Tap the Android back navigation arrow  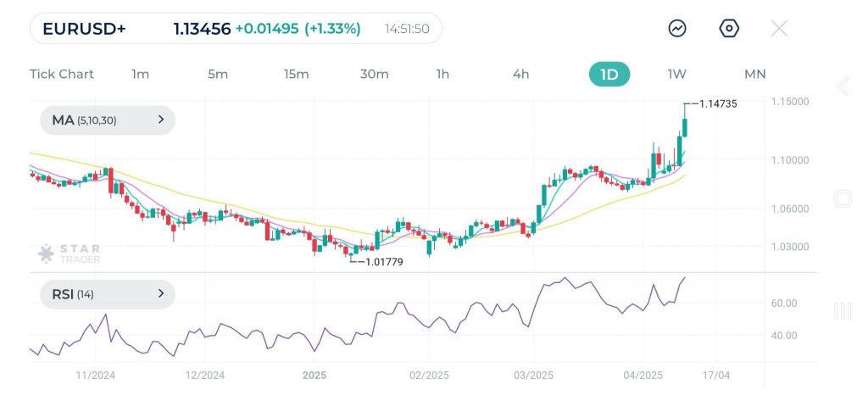point(843,86)
